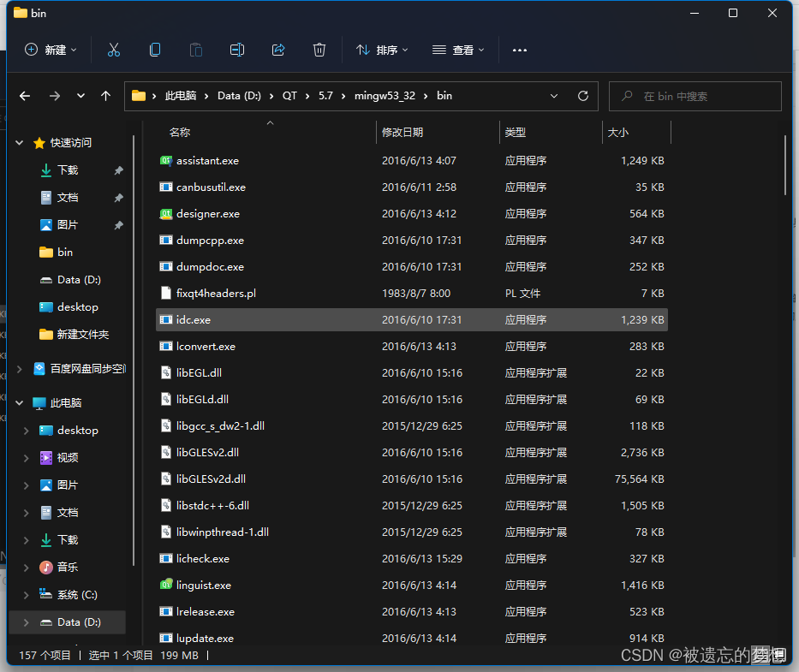Viewport: 799px width, 672px height.
Task: Click the assistant.exe Qt icon
Action: 165,160
